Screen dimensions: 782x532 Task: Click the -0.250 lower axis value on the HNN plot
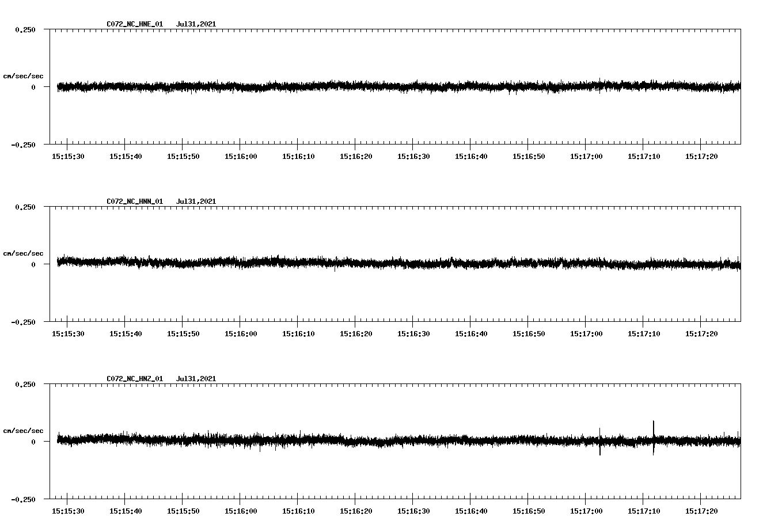click(x=24, y=322)
